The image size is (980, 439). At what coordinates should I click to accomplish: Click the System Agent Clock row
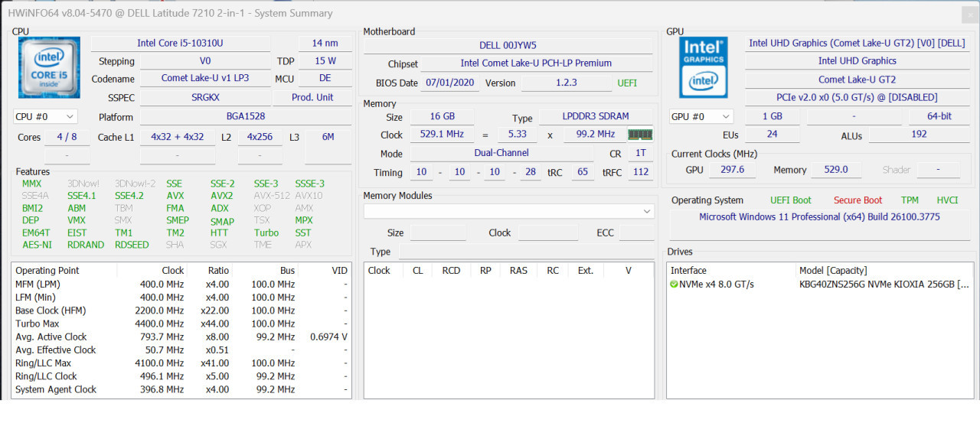[x=181, y=389]
